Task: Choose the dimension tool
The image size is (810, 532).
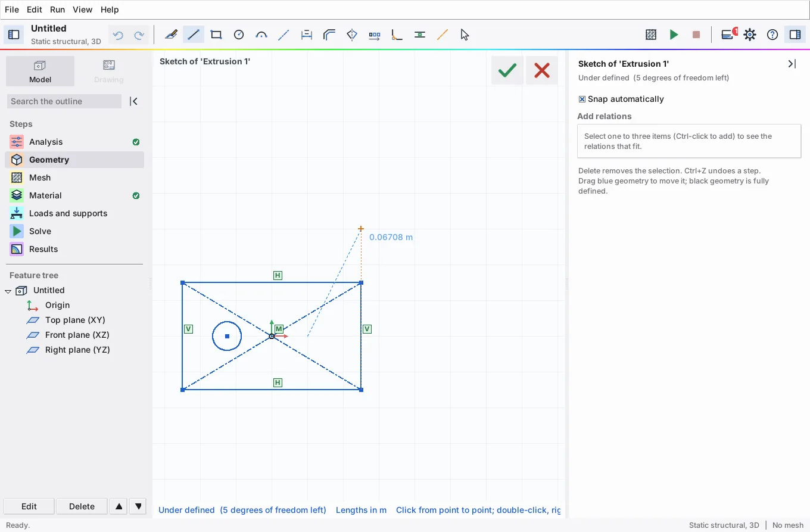Action: tap(307, 35)
